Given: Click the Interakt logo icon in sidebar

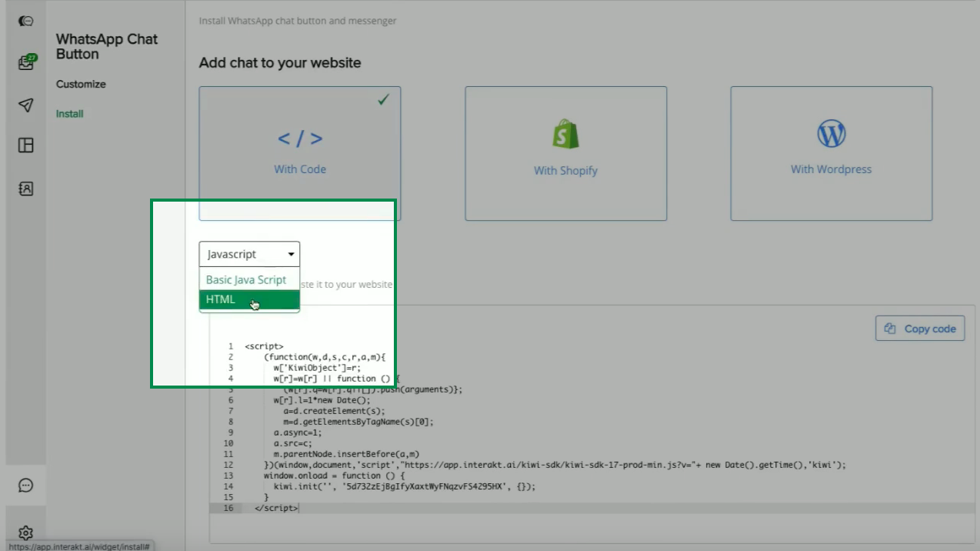Looking at the screenshot, I should [x=25, y=22].
